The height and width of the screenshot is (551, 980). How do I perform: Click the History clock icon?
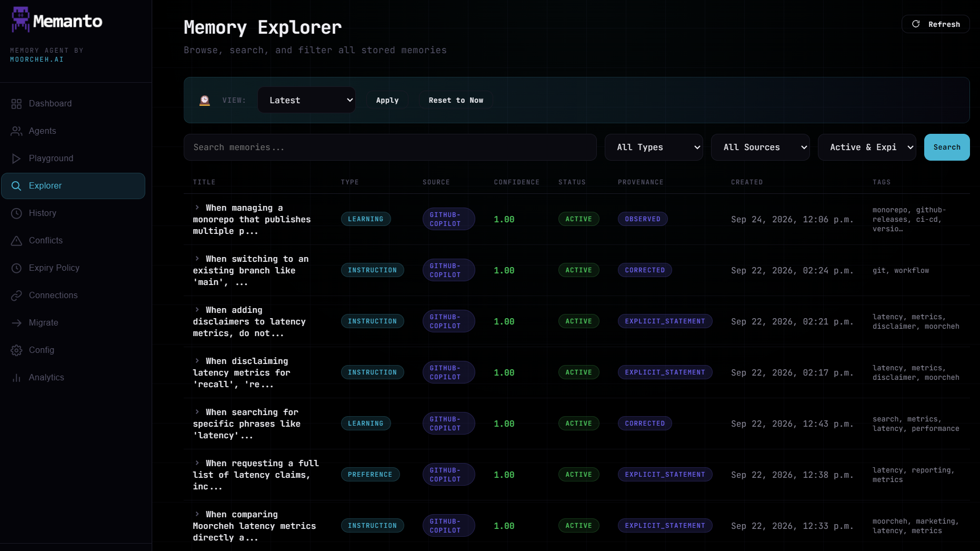16,213
